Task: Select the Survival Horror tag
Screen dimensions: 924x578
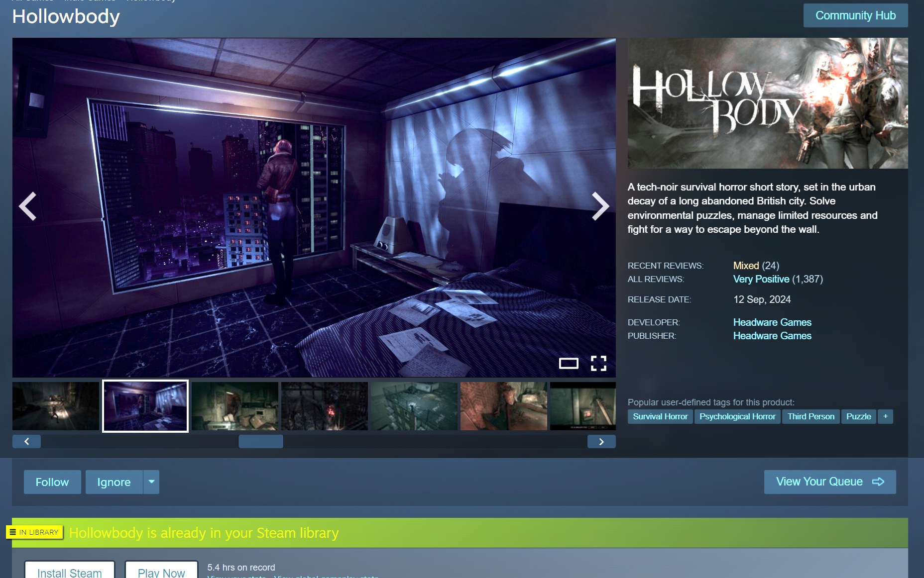Action: 660,416
